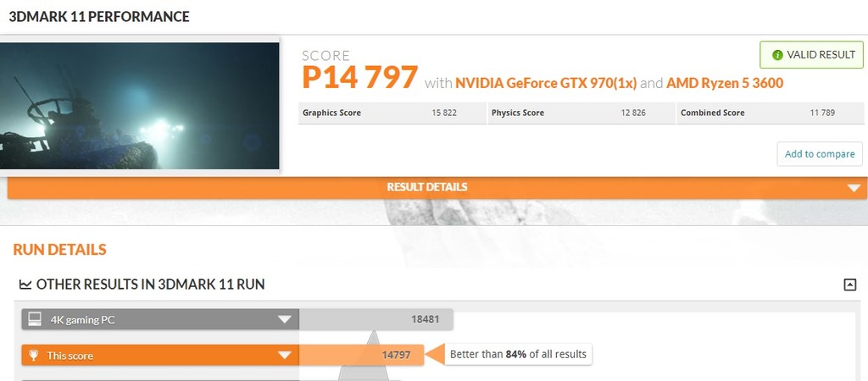Click the 14797 orange score bar
Screen dimensions: 868x381
tap(362, 355)
